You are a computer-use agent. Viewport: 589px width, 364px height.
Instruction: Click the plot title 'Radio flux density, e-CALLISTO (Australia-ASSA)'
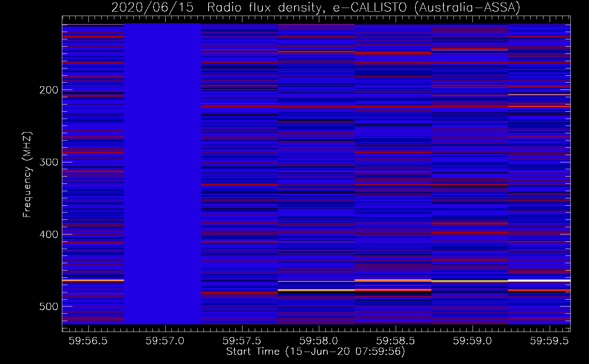(x=364, y=7)
